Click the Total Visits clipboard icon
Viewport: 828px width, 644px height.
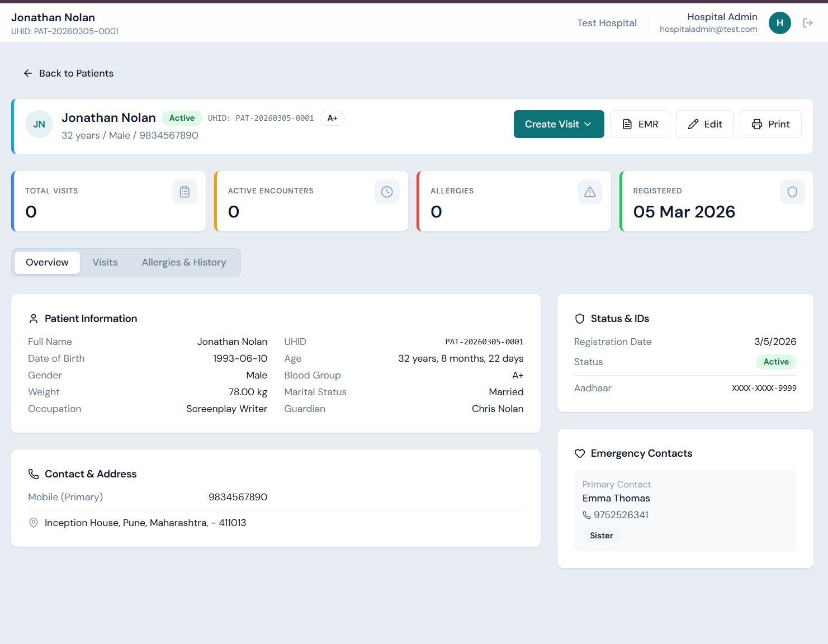(x=184, y=192)
